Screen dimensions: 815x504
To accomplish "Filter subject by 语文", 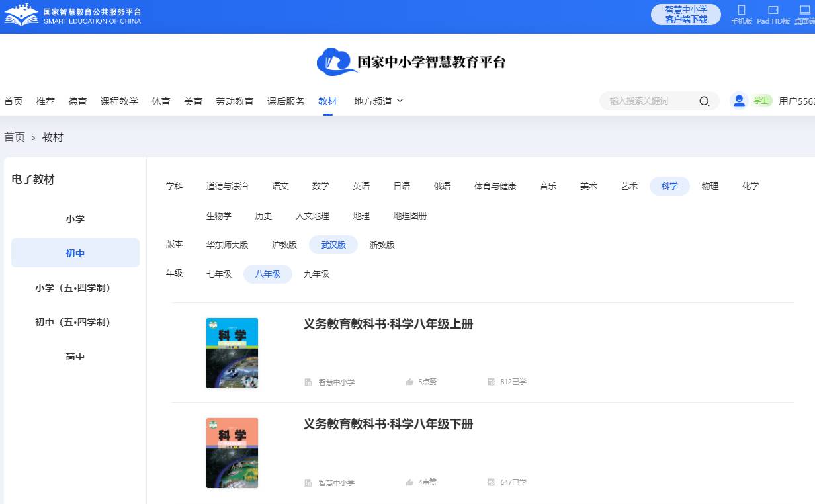I will click(x=280, y=186).
